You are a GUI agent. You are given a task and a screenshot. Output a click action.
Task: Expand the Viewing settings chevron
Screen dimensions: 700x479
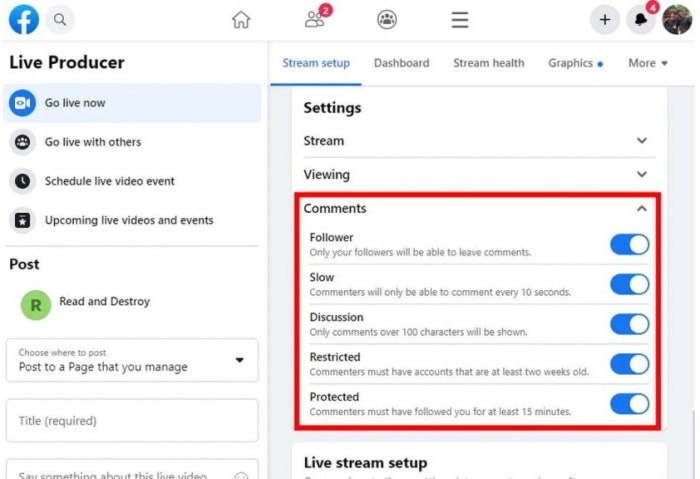[x=642, y=174]
